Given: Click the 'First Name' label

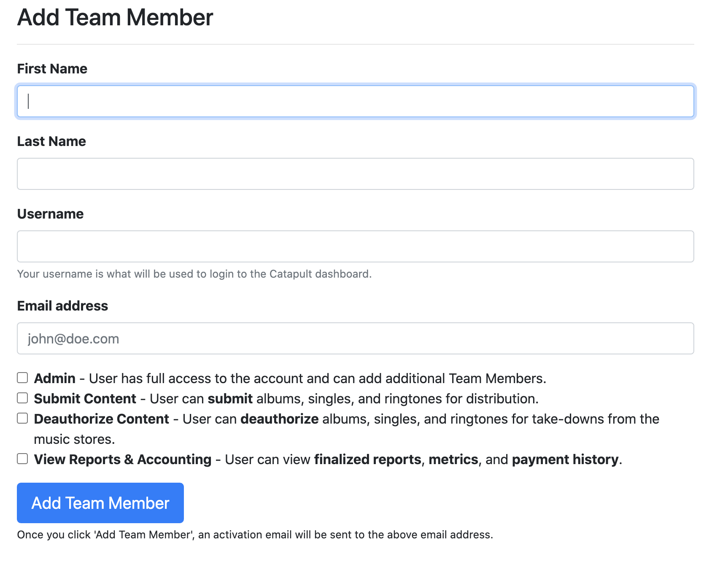Looking at the screenshot, I should [x=52, y=69].
